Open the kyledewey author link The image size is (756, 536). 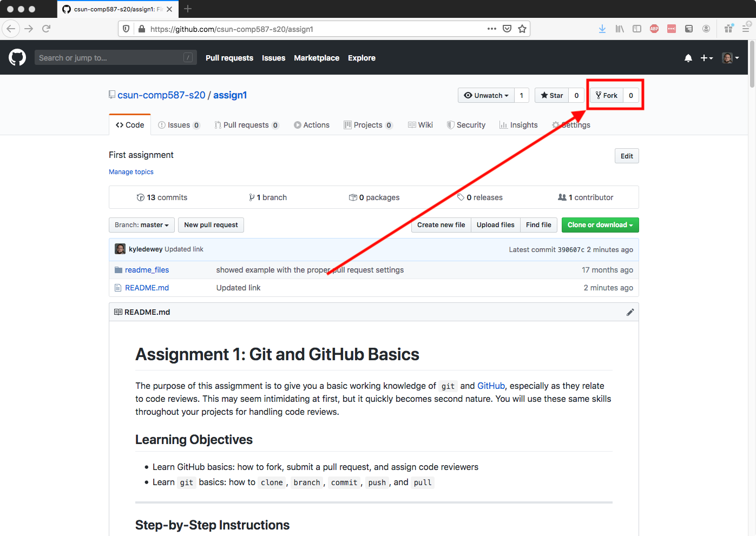146,249
